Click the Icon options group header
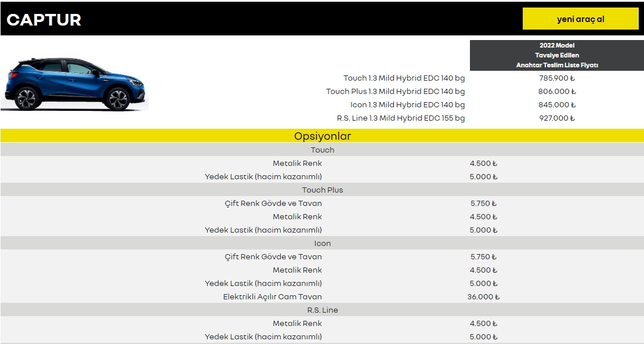 [x=322, y=244]
